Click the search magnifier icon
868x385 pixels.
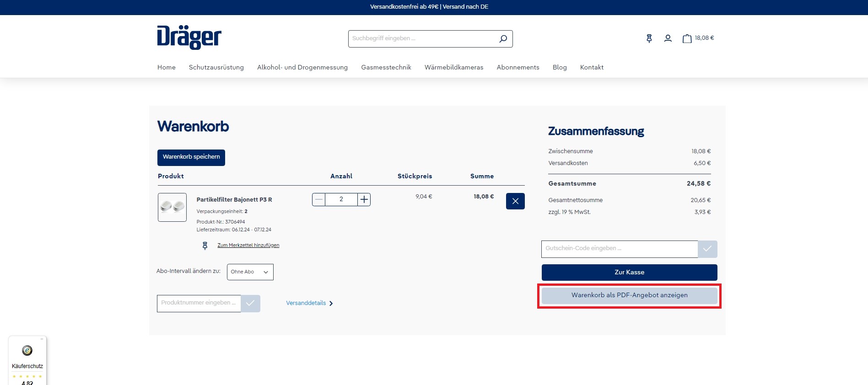[x=503, y=39]
